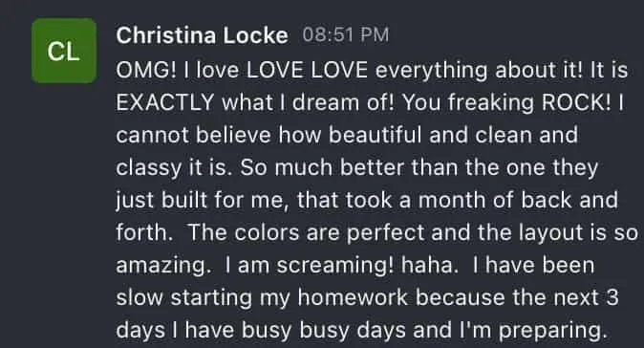
Task: Click the word beautiful in the message
Action: coord(375,135)
